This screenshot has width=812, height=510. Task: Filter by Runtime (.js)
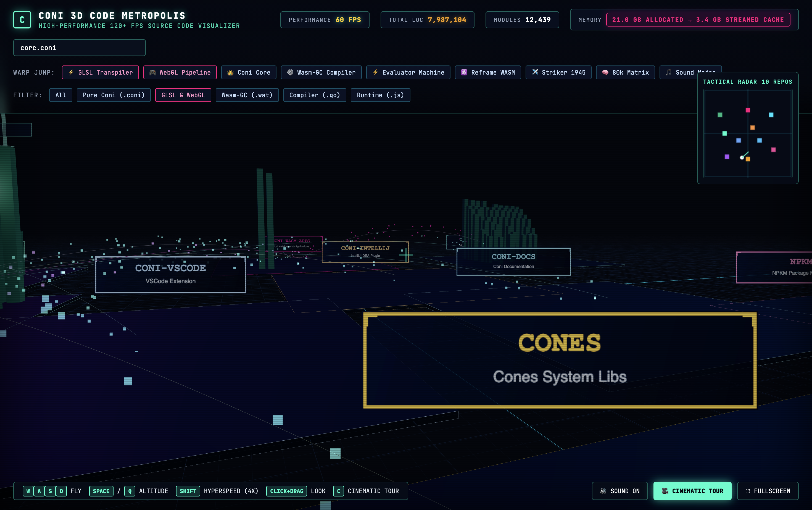[x=380, y=95]
